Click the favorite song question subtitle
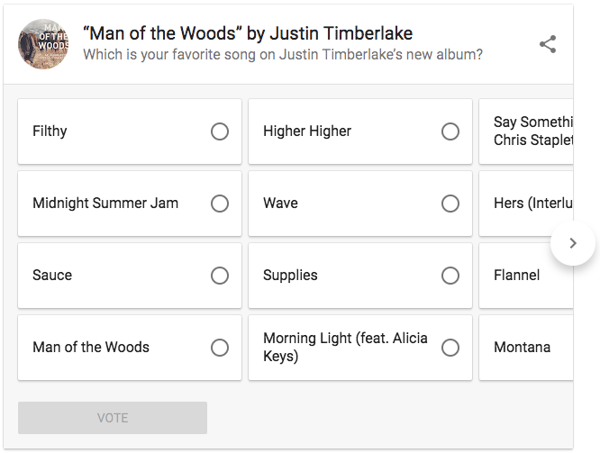This screenshot has width=600, height=453. tap(282, 55)
